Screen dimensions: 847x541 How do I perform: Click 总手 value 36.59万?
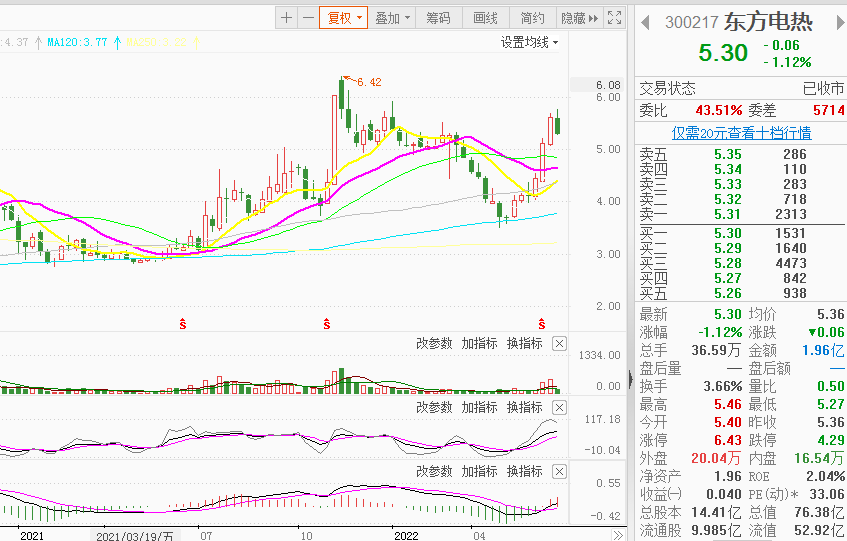(x=716, y=350)
